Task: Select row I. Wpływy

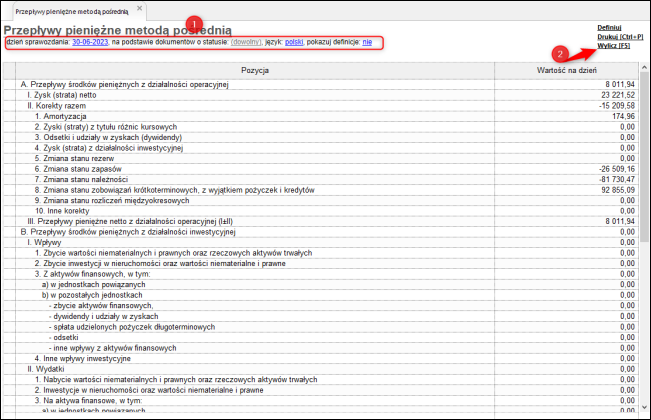Action: 321,242
